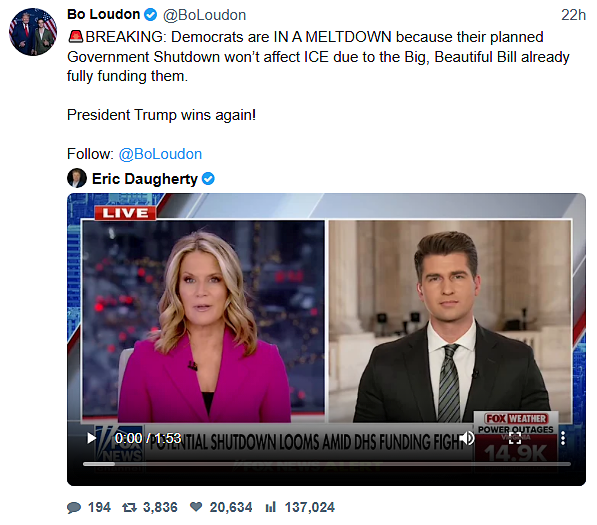Click Eric Daugherty's verified checkmark badge
The image size is (597, 525).
click(x=208, y=178)
